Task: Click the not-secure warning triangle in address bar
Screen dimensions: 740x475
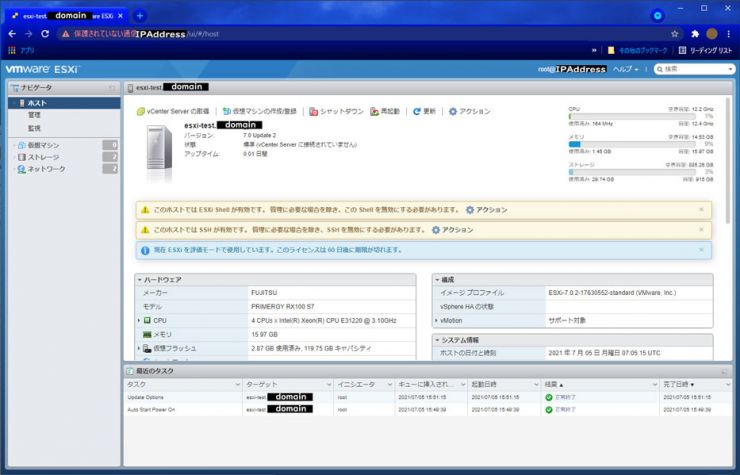Action: pos(66,34)
